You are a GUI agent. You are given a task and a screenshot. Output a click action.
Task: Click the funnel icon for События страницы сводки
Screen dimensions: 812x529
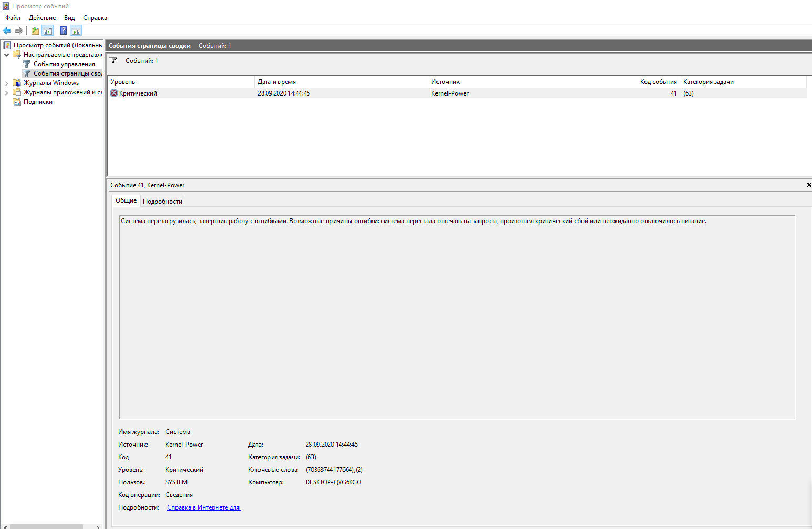pyautogui.click(x=27, y=73)
